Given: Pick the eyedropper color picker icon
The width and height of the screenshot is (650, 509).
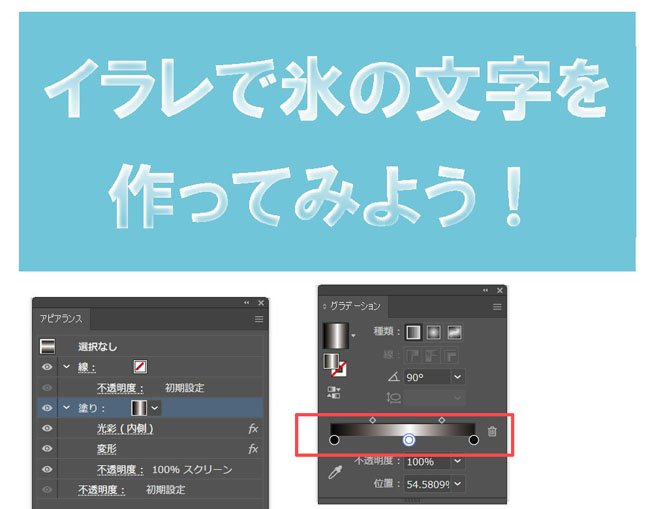Looking at the screenshot, I should (x=335, y=473).
